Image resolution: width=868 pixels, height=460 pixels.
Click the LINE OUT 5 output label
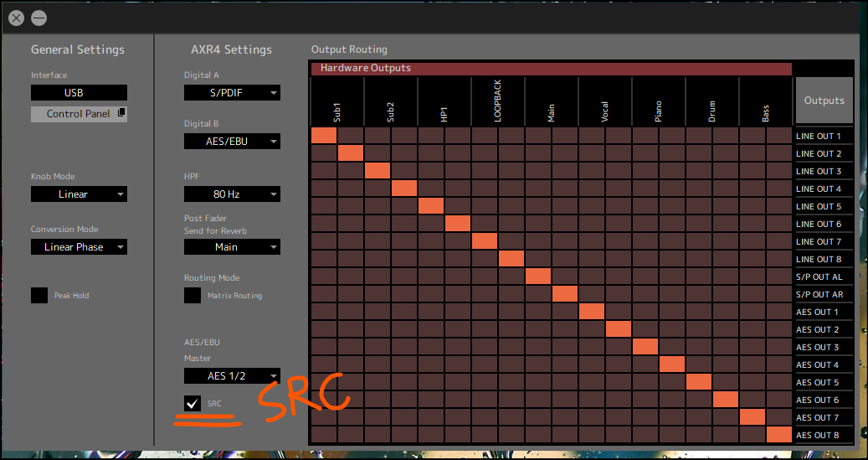pyautogui.click(x=818, y=206)
